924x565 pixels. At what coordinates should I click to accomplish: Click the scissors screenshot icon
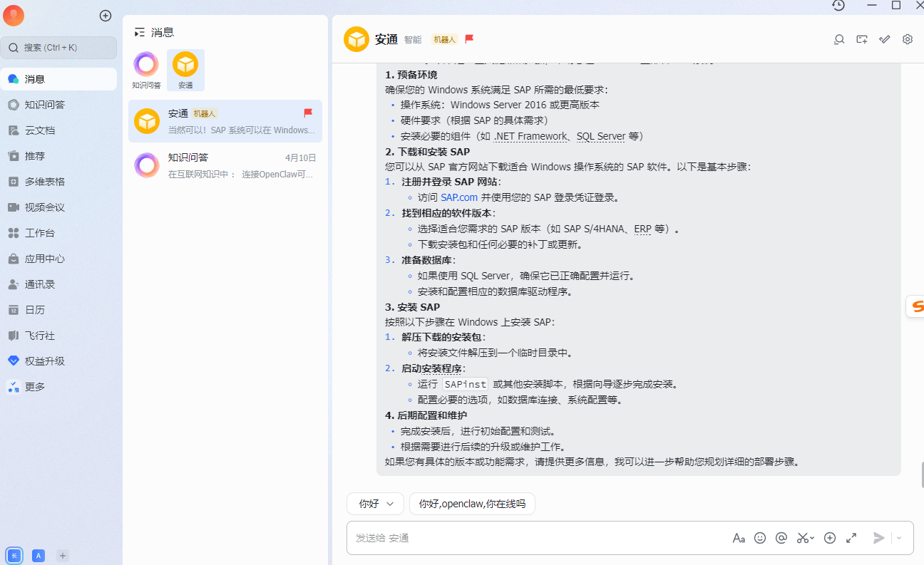pos(803,538)
